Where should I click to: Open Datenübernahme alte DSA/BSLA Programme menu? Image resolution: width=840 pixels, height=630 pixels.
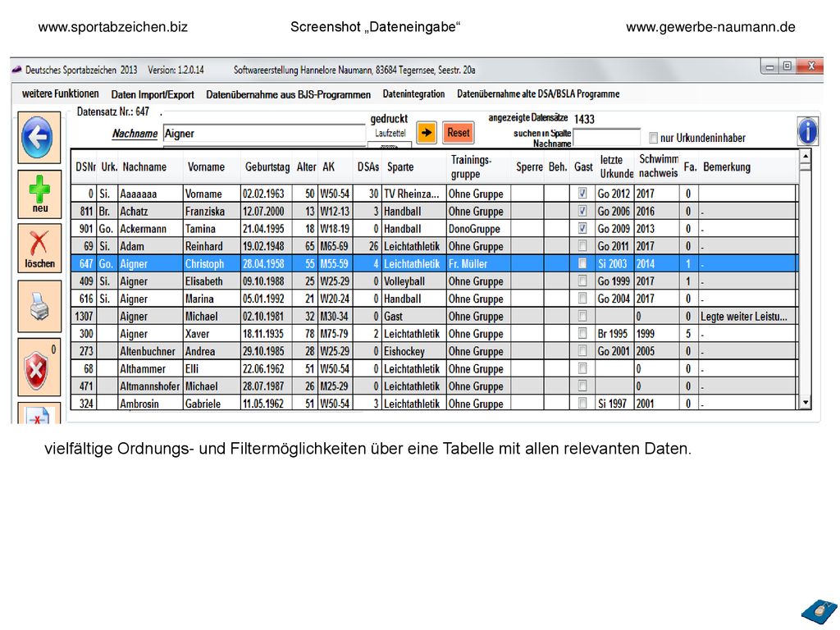[538, 94]
